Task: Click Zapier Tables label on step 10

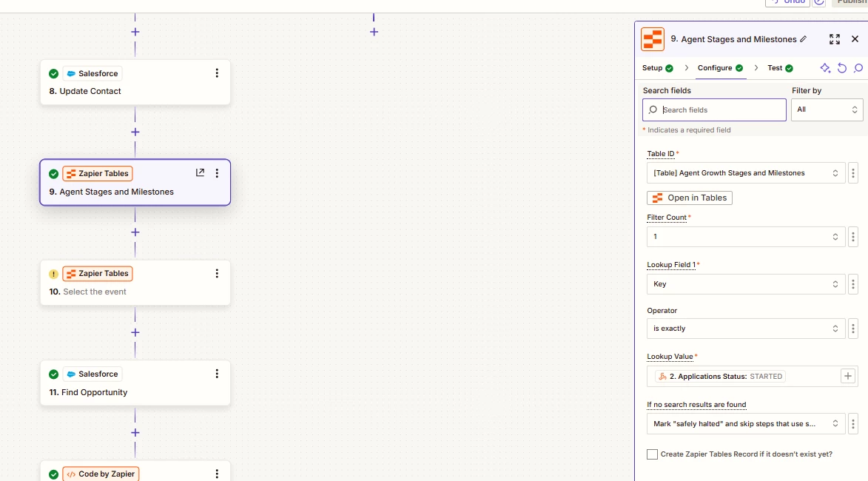Action: tap(98, 274)
